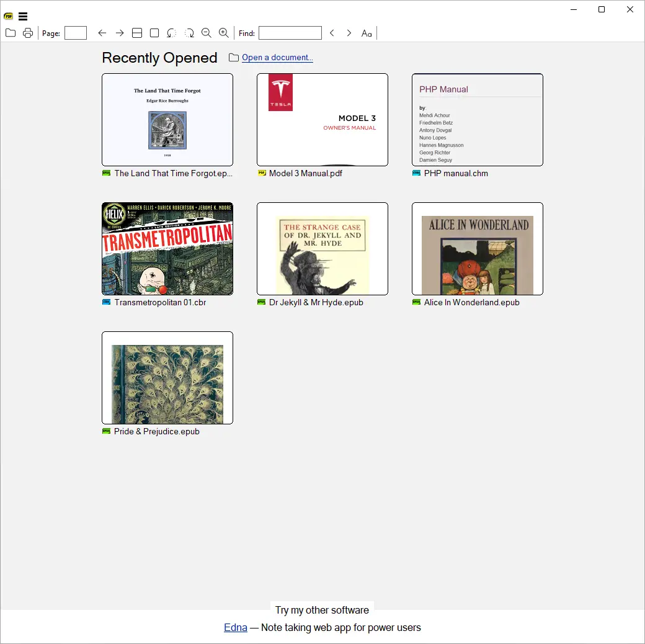This screenshot has width=645, height=644.
Task: Click Alice In Wonderland.epub file name
Action: point(471,302)
